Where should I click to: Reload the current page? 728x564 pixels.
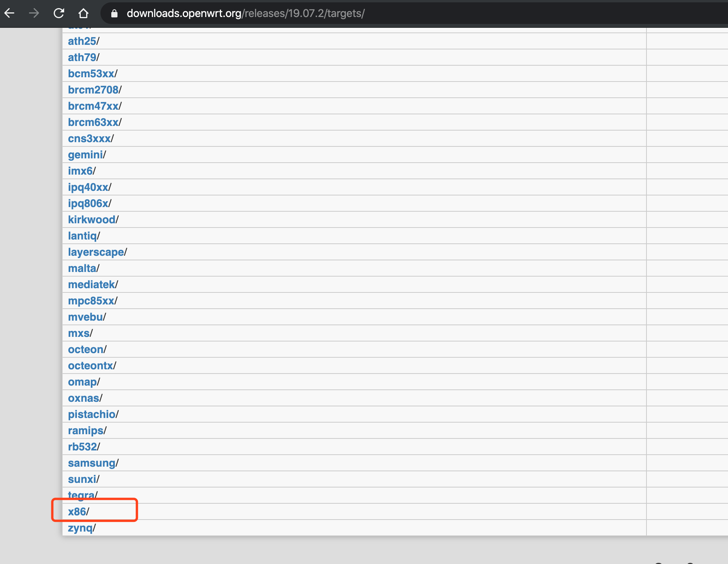tap(59, 14)
